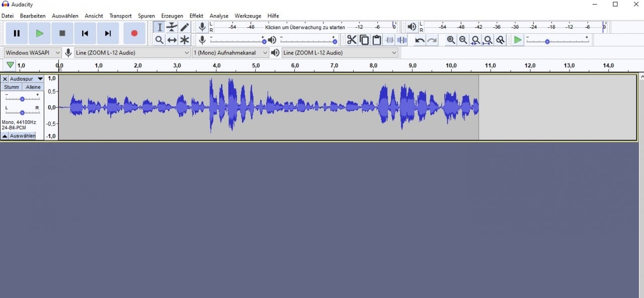This screenshot has height=298, width=644.
Task: Mute the track with Stumm button
Action: click(11, 87)
